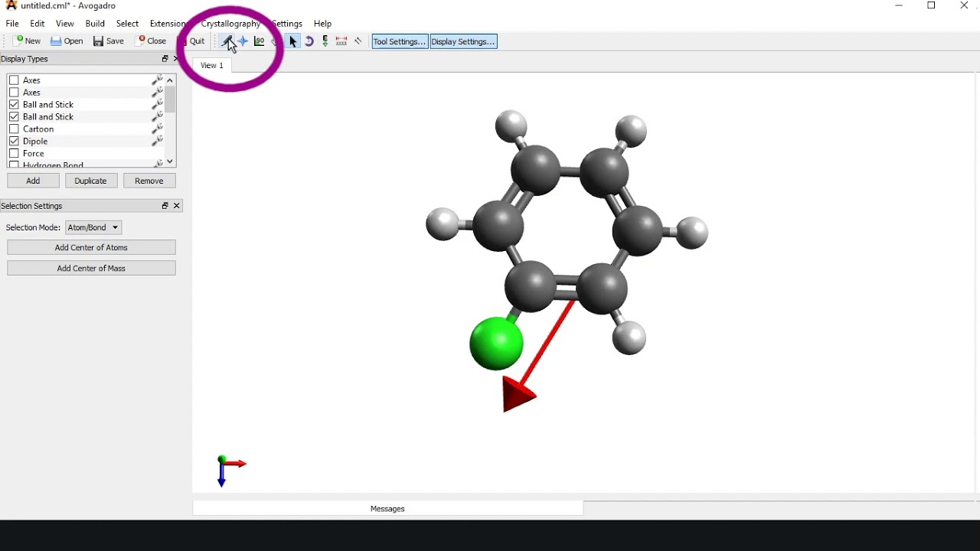Open the Select menu
This screenshot has width=980, height=551.
(x=127, y=24)
